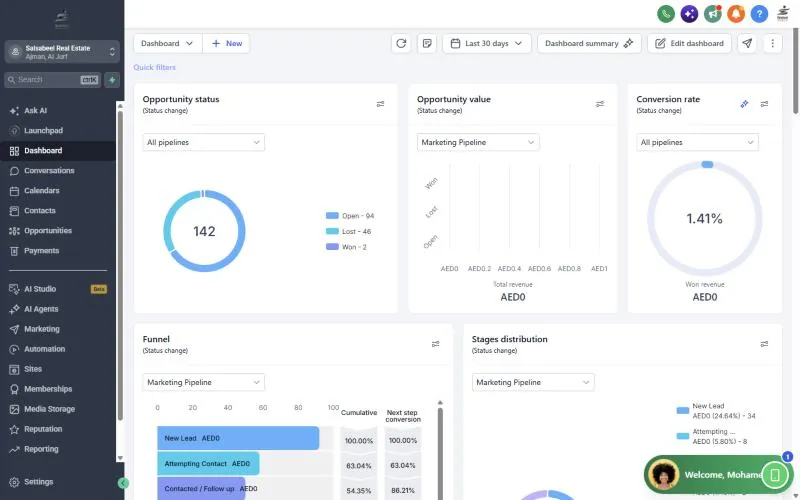Image resolution: width=800 pixels, height=500 pixels.
Task: Click the New Lead funnel bar
Action: coord(238,438)
